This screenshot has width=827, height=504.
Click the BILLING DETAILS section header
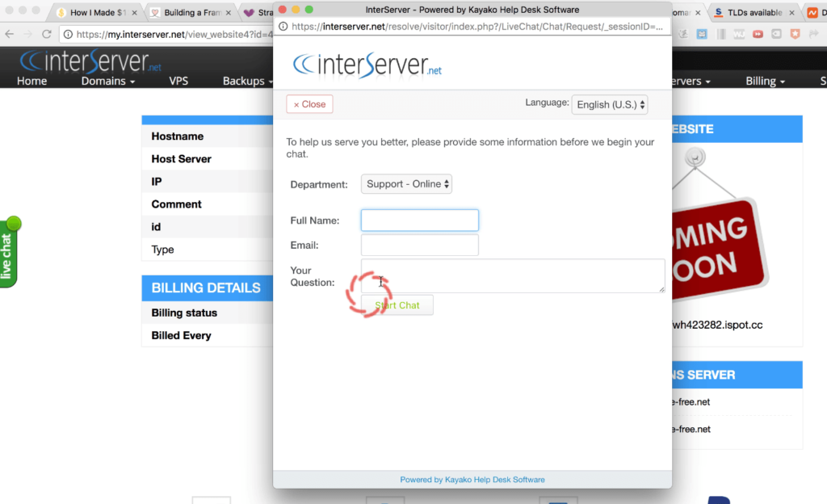(x=206, y=288)
